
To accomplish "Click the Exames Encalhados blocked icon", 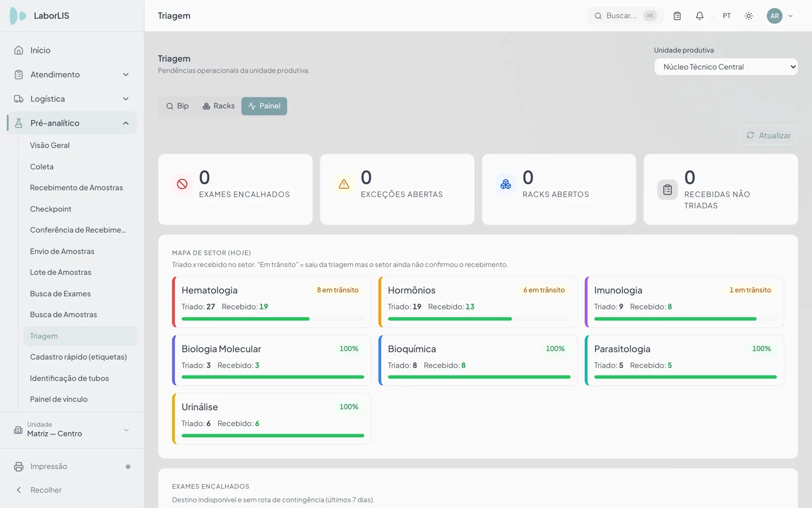I will 182,184.
